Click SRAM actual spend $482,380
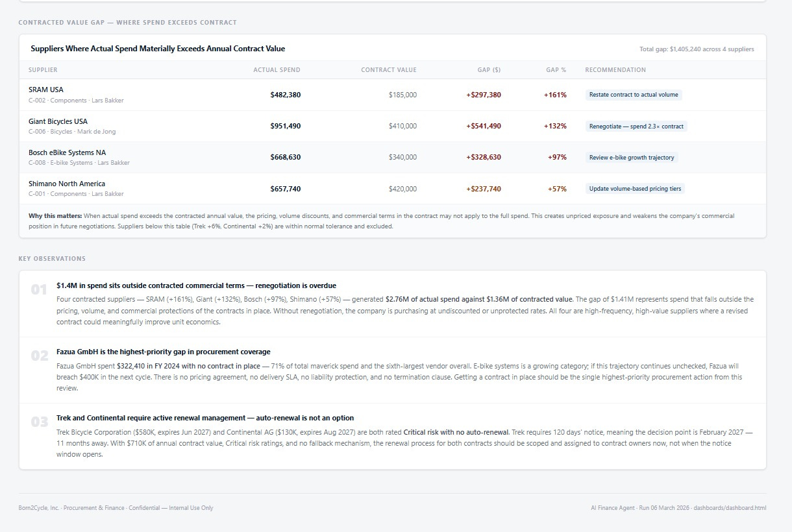 pos(286,95)
